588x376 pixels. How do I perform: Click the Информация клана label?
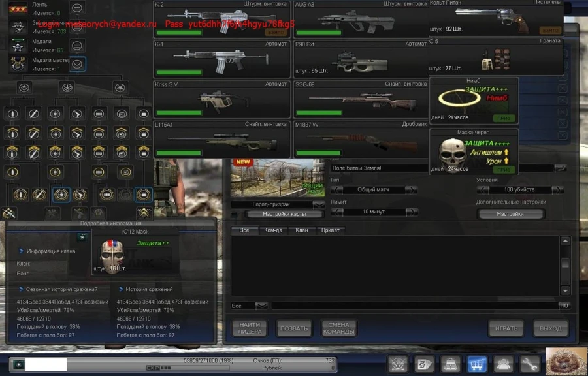pyautogui.click(x=50, y=251)
